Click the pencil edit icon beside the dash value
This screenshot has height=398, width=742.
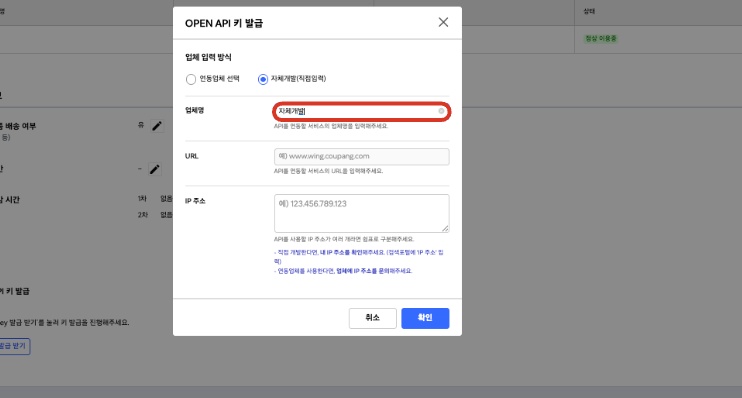(155, 169)
